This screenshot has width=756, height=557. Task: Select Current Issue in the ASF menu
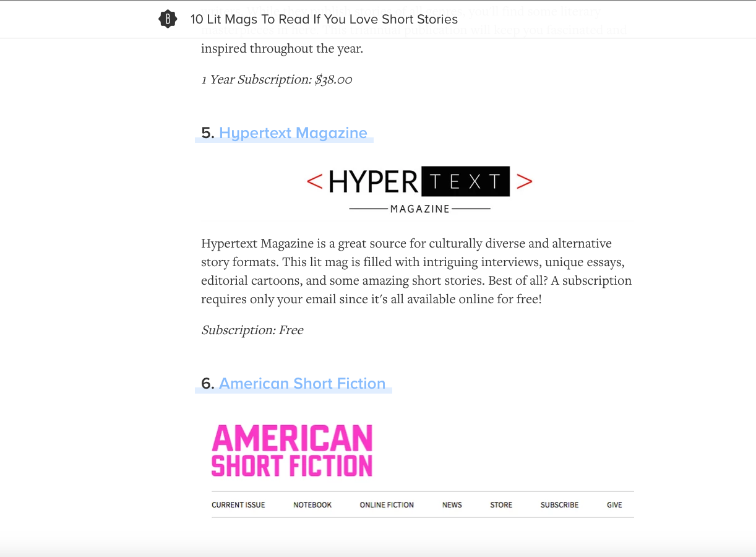point(238,505)
